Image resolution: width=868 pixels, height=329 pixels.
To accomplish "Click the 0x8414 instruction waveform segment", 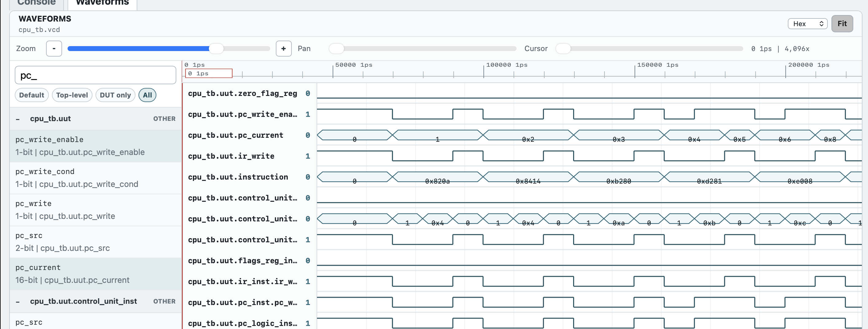I will 528,177.
